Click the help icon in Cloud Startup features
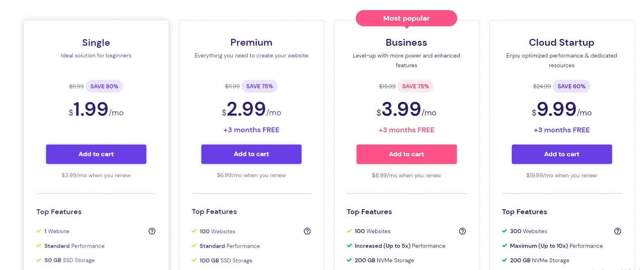The height and width of the screenshot is (270, 644). [x=618, y=231]
